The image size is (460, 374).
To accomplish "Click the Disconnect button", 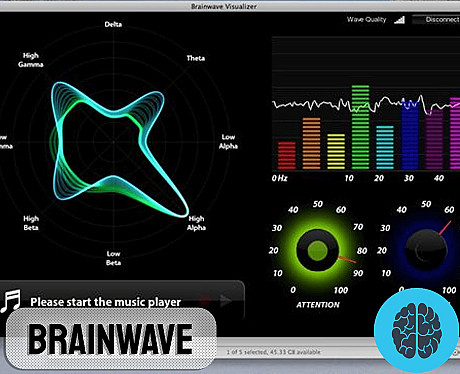I will pos(437,20).
